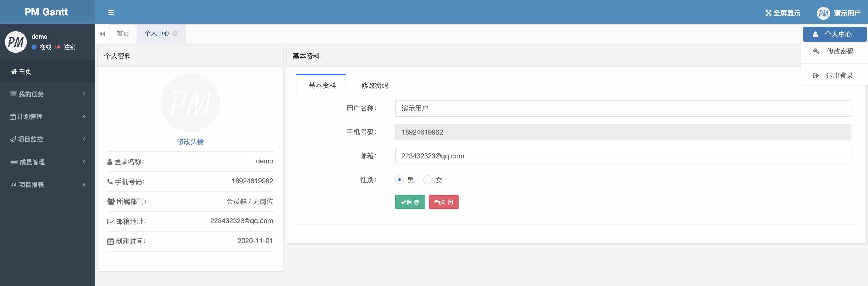Close the 个人中心 tab with x icon

coord(175,33)
